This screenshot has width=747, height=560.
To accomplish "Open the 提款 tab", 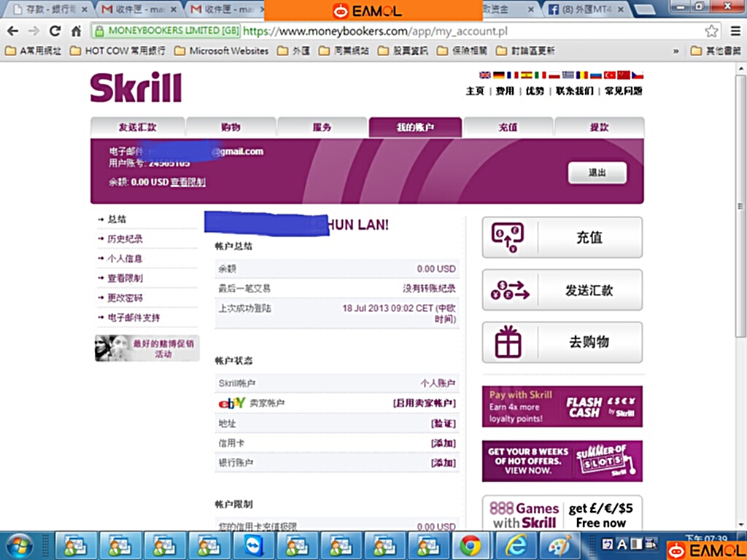I will tap(600, 127).
